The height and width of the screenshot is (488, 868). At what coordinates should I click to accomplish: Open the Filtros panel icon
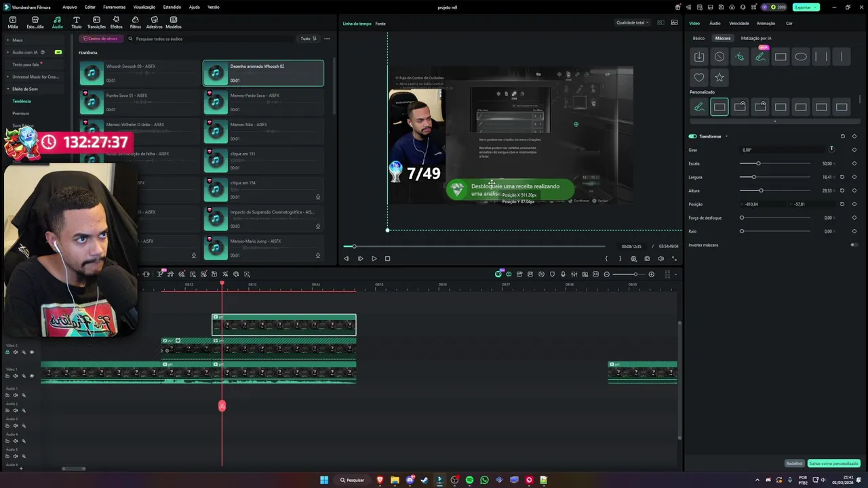136,22
